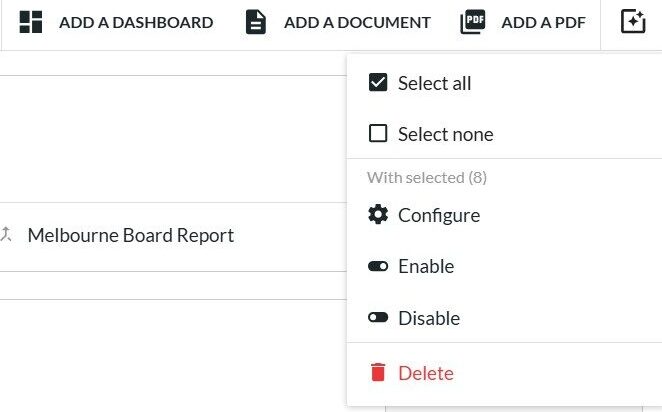
Task: Choose the Enable text in the menu
Action: pos(426,267)
